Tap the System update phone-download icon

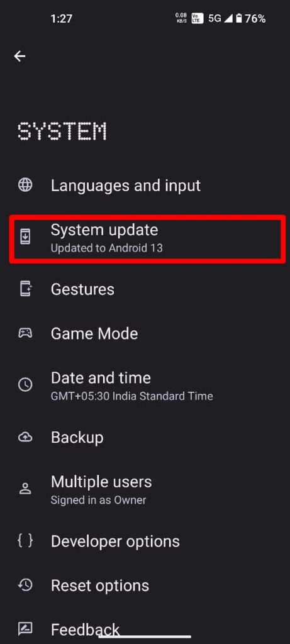(x=25, y=237)
